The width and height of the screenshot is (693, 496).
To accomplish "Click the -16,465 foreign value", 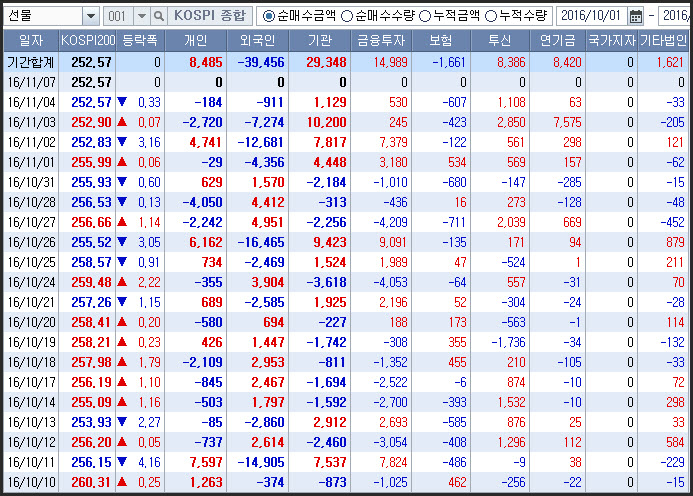I will coord(261,242).
